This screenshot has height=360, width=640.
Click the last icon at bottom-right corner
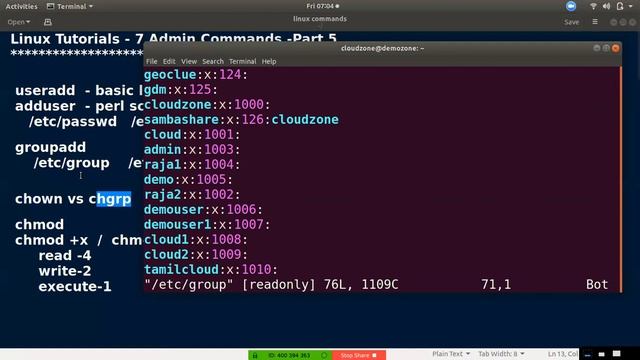(616, 354)
